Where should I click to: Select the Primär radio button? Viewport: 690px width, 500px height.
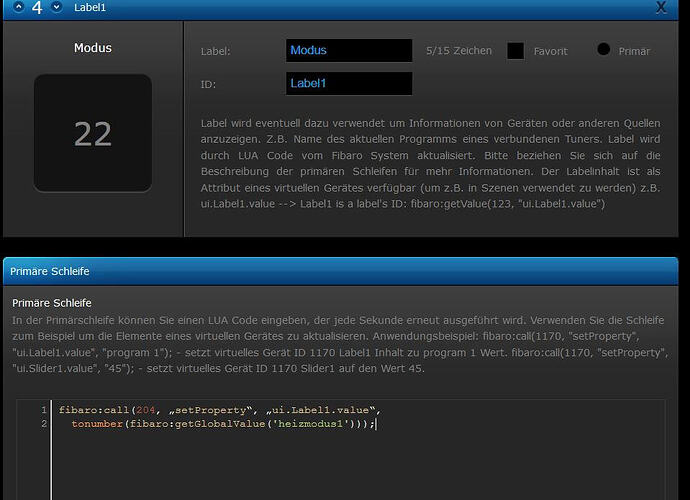(x=603, y=49)
